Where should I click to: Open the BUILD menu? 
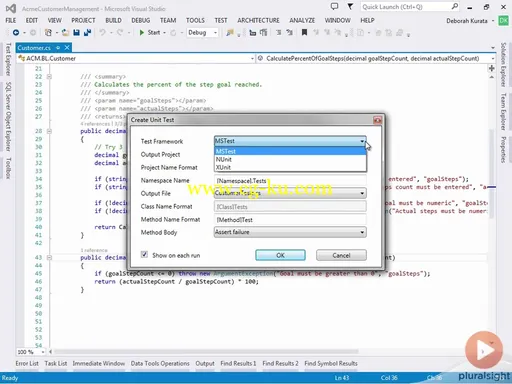tap(113, 21)
